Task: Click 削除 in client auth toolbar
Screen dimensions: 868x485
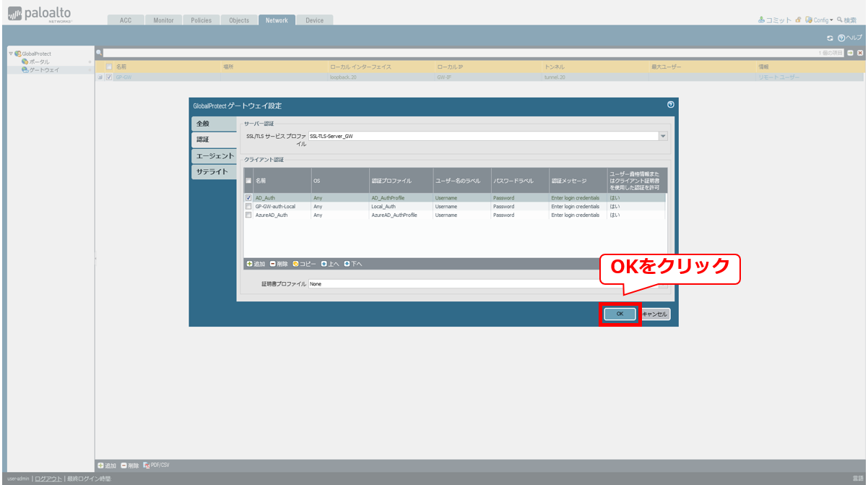Action: (279, 264)
